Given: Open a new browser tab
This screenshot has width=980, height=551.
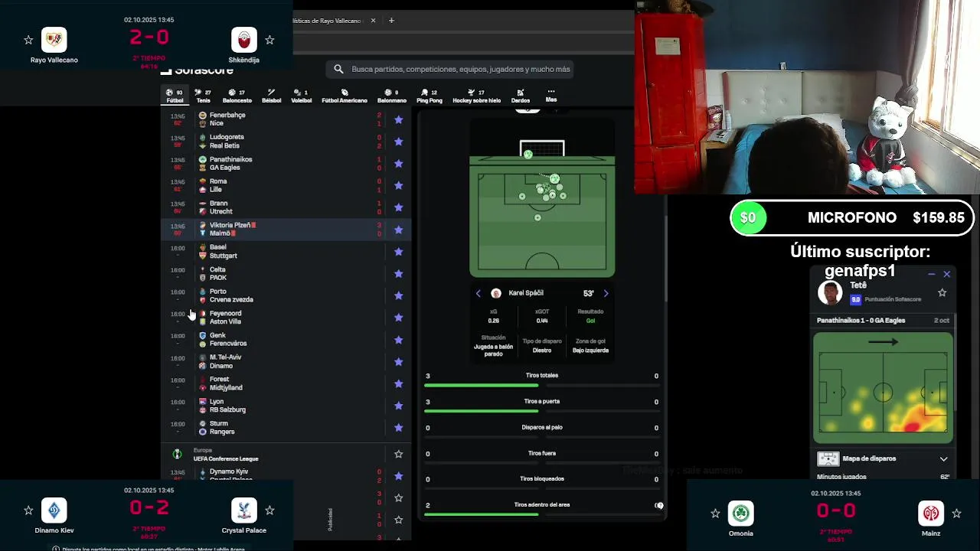Looking at the screenshot, I should (x=391, y=21).
